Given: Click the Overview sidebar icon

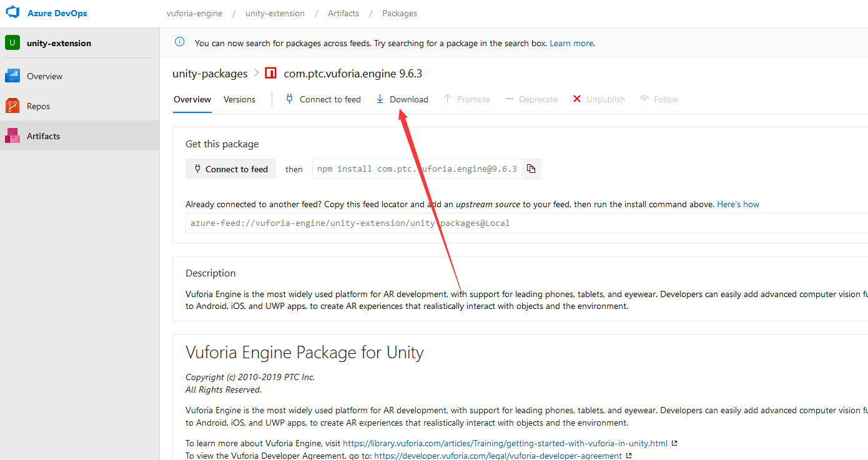Looking at the screenshot, I should (x=12, y=76).
